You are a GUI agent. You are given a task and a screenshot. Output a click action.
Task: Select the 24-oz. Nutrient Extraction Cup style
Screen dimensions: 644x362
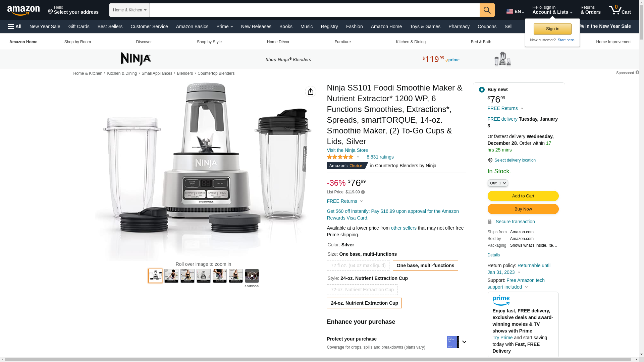click(364, 303)
